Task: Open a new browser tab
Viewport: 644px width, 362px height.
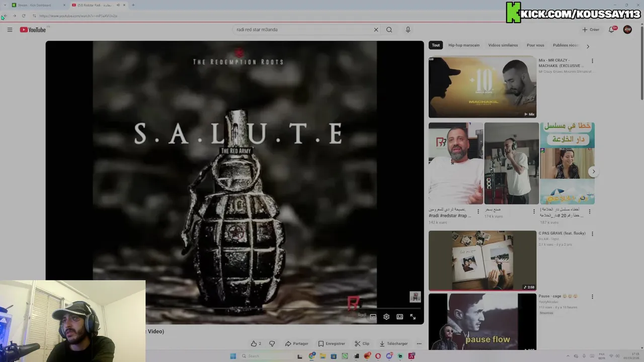Action: click(133, 5)
